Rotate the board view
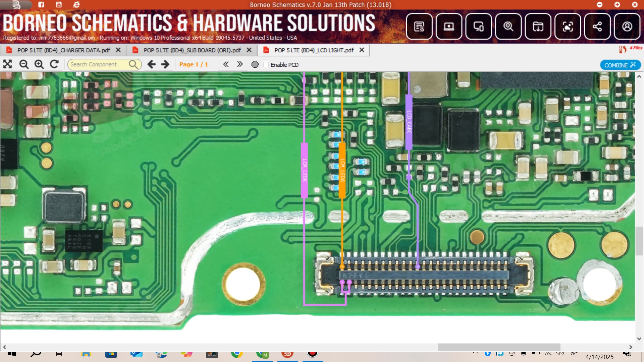This screenshot has width=644, height=362. pos(54,64)
